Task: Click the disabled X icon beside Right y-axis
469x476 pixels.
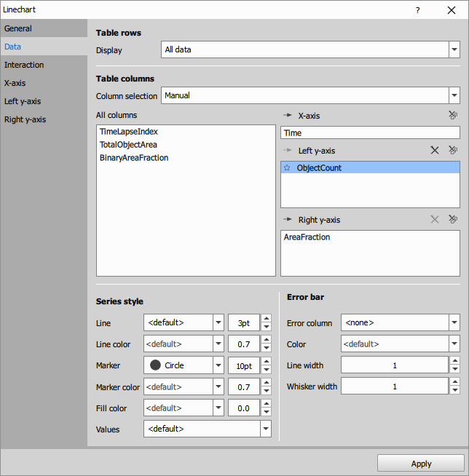Action: click(x=435, y=219)
